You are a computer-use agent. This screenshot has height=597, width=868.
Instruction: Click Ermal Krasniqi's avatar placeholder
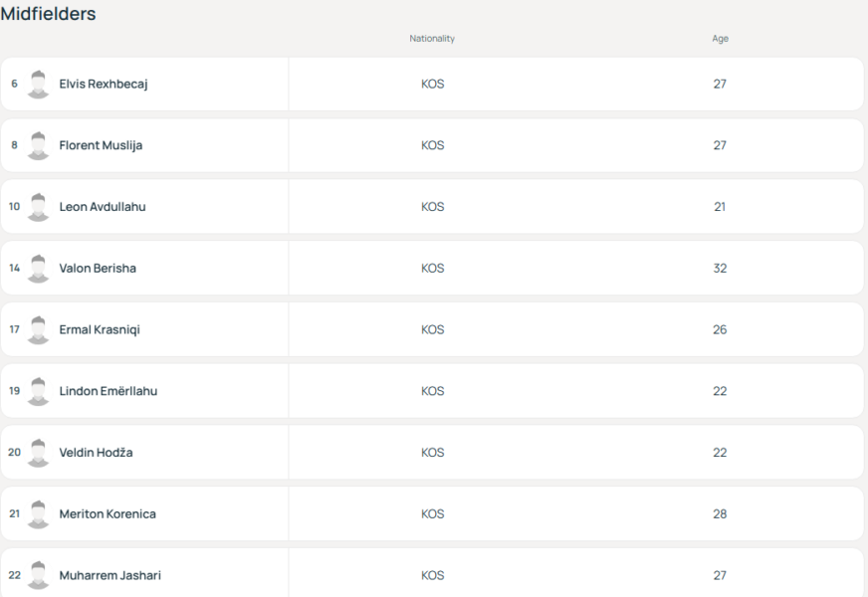click(38, 329)
